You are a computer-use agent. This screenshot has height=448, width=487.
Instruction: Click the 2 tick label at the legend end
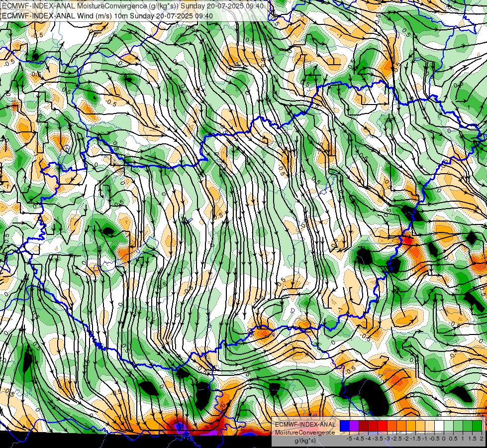[x=482, y=439]
